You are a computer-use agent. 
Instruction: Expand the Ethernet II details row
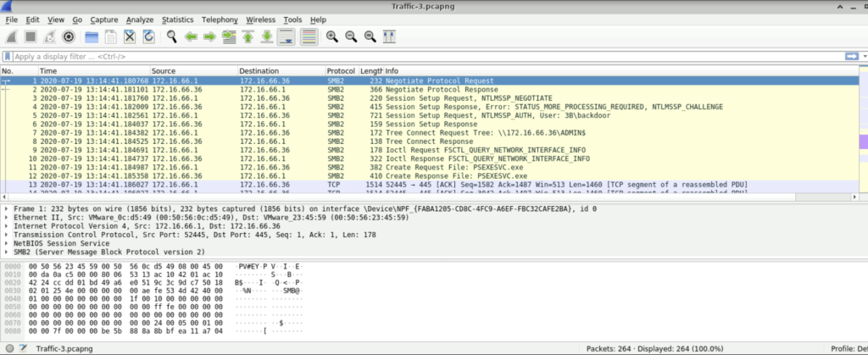click(8, 217)
